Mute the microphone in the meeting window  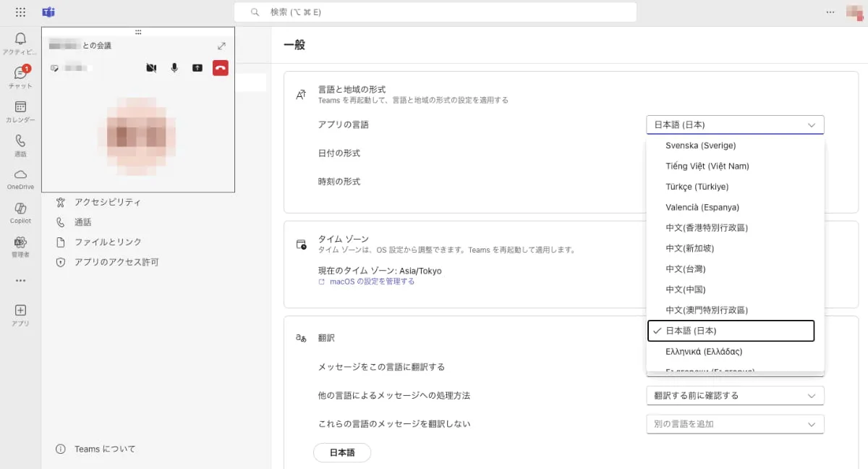click(174, 67)
